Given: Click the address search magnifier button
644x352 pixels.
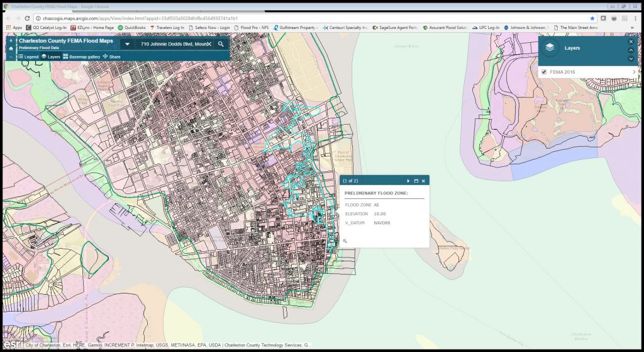Looking at the screenshot, I should coord(221,44).
